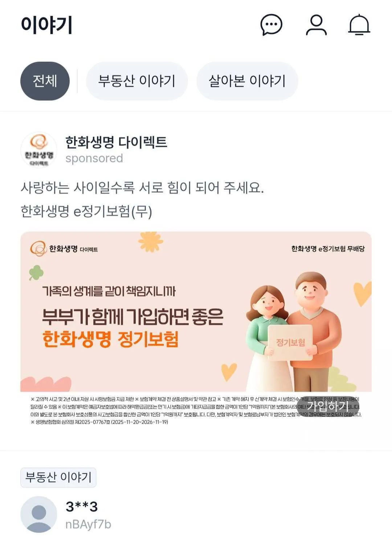This screenshot has height=545, width=392.
Task: Tap the 이야기 page title
Action: pyautogui.click(x=46, y=25)
